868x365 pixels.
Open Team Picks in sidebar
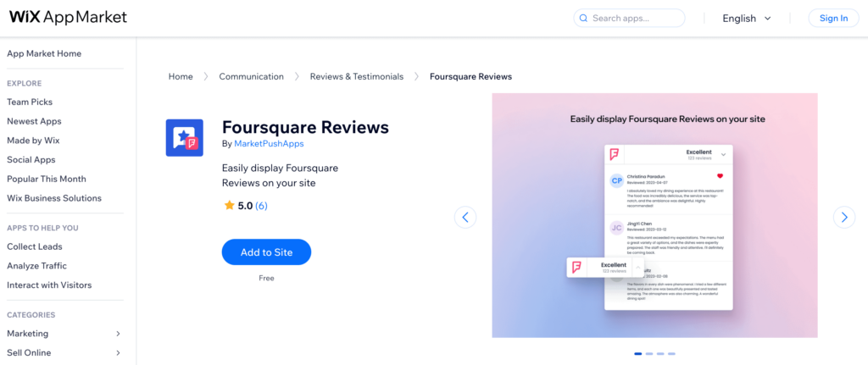pyautogui.click(x=30, y=102)
